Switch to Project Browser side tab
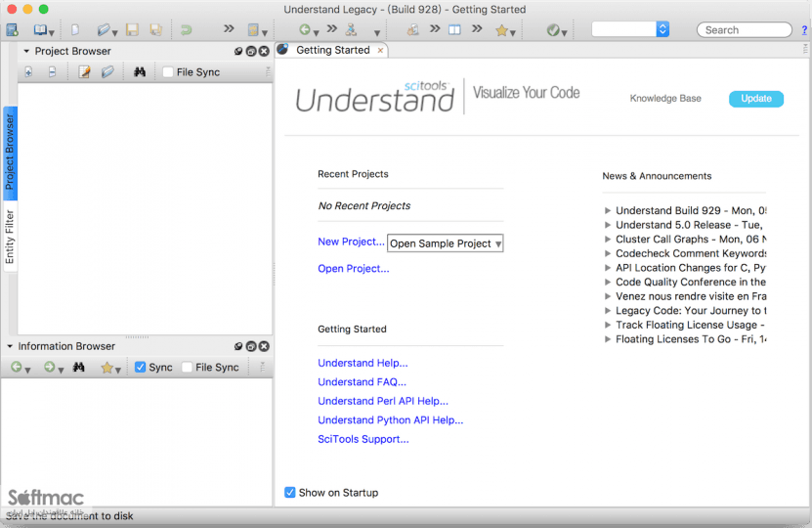 pyautogui.click(x=10, y=153)
